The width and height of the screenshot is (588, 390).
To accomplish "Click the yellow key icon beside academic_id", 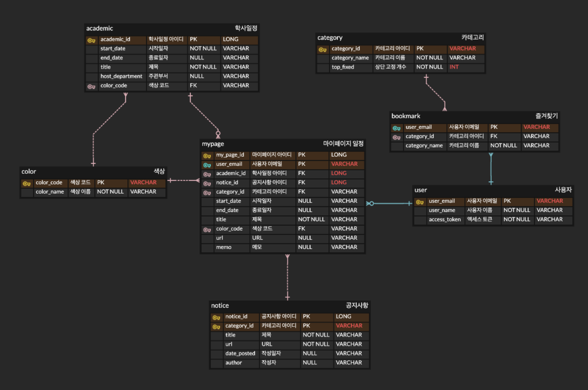I will pos(91,40).
